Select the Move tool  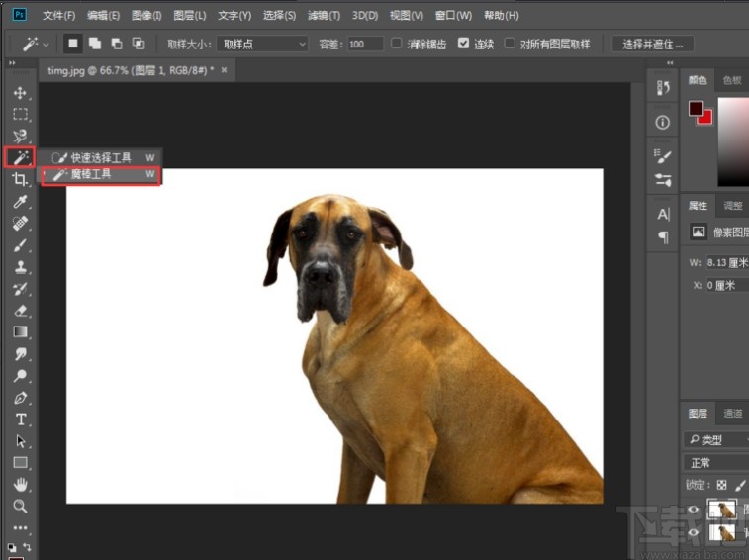[x=20, y=93]
